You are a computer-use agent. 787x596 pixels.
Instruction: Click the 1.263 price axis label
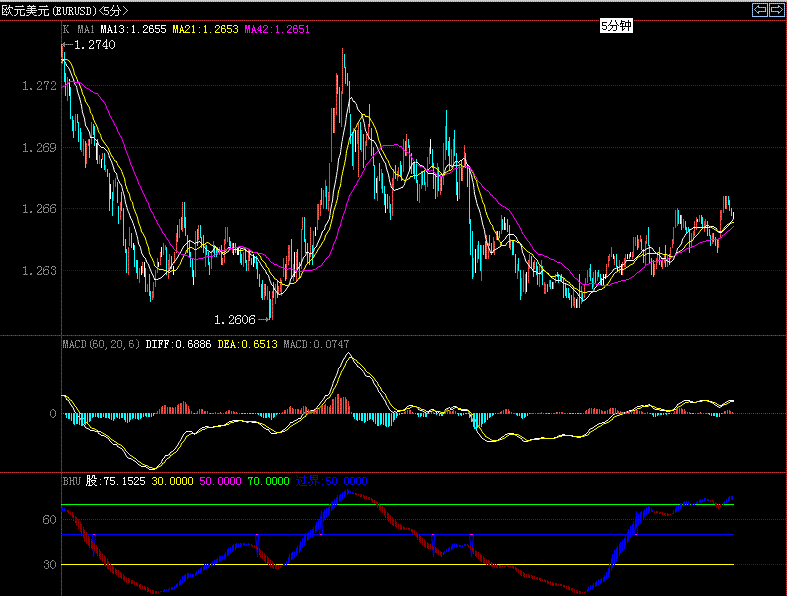(x=38, y=270)
